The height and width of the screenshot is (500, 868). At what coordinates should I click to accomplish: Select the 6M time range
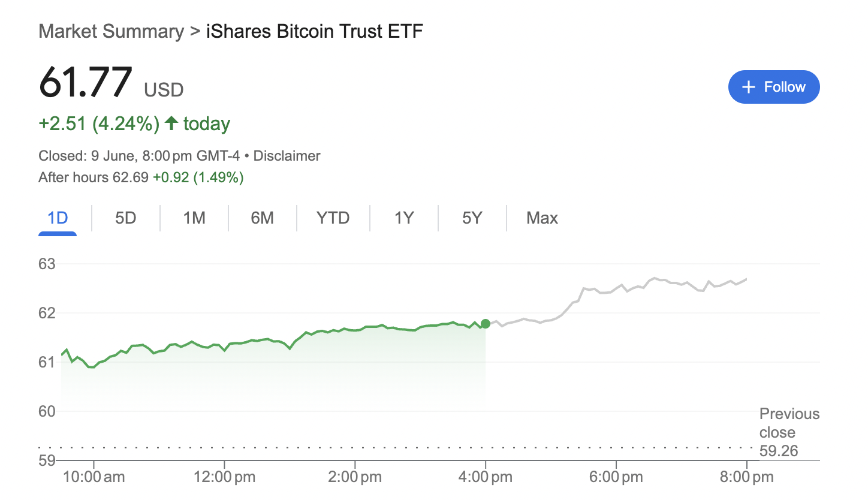tap(261, 218)
